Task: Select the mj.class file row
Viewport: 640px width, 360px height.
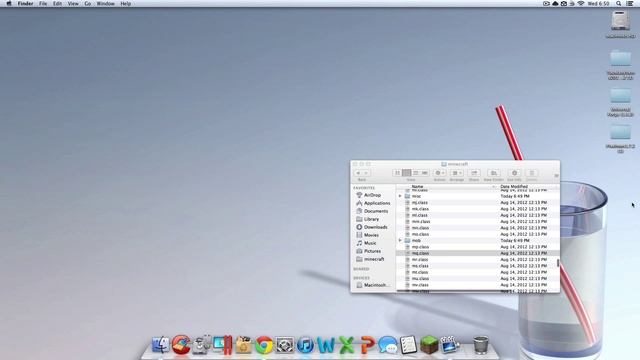Action: click(477, 202)
